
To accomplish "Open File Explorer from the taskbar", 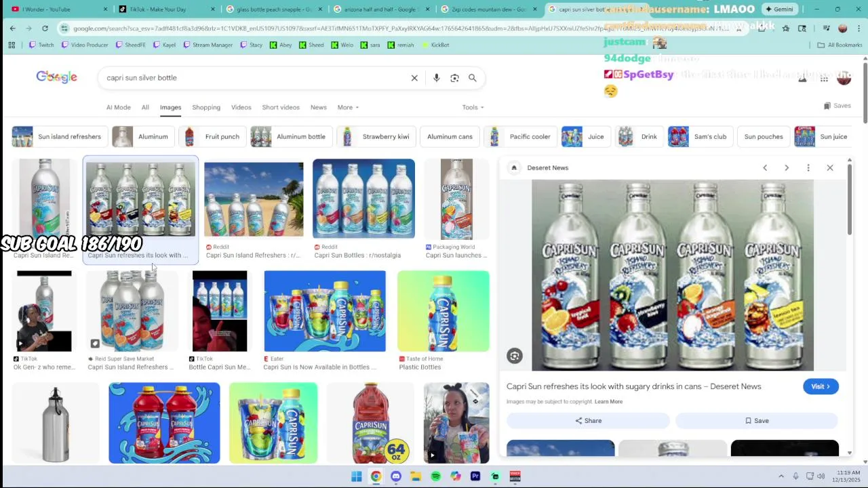I will 416,476.
